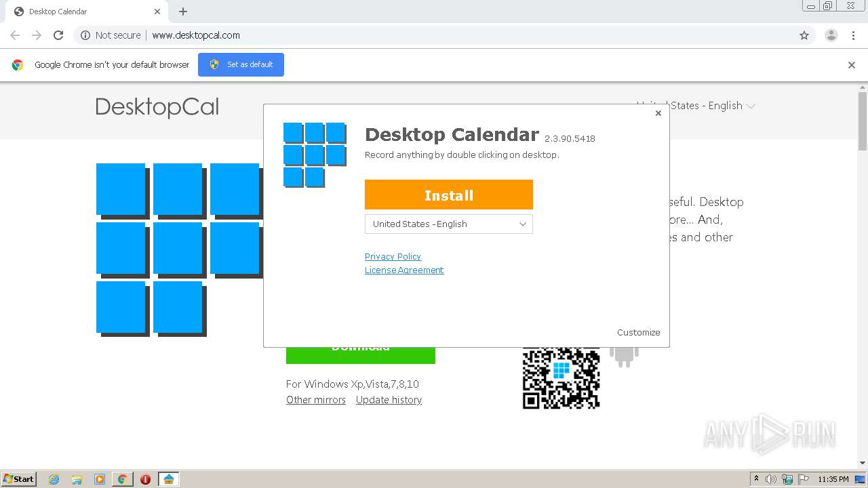Image resolution: width=868 pixels, height=488 pixels.
Task: Open the Chrome profile avatar
Action: point(831,35)
